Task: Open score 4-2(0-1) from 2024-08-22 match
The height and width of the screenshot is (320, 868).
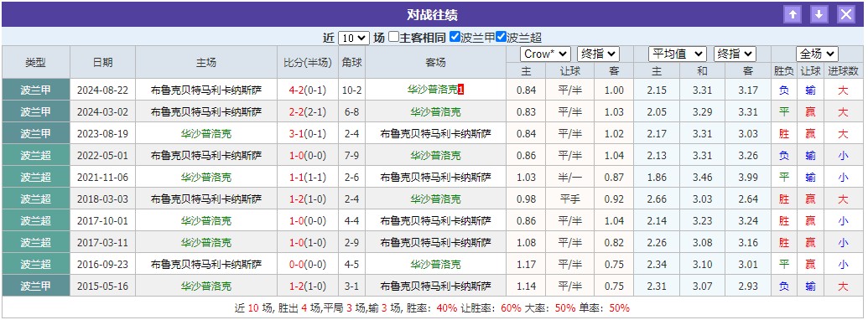Action: (x=308, y=90)
